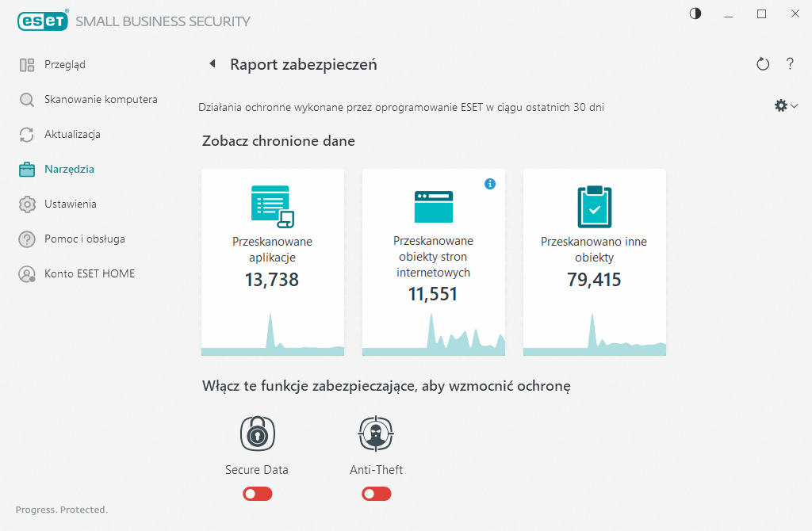Open the gear dropdown for report options

tap(785, 105)
